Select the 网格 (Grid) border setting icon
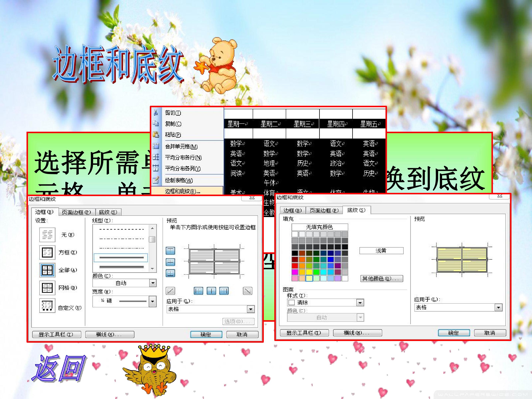Image resolution: width=532 pixels, height=399 pixels. pos(47,288)
